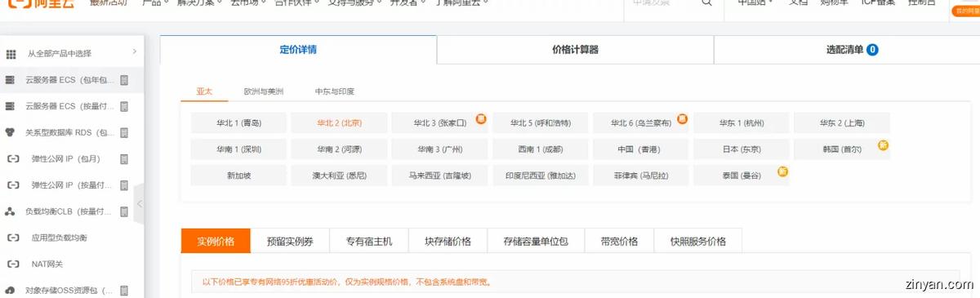The width and height of the screenshot is (980, 298).
Task: Select the 实例价格 tab
Action: click(x=216, y=242)
